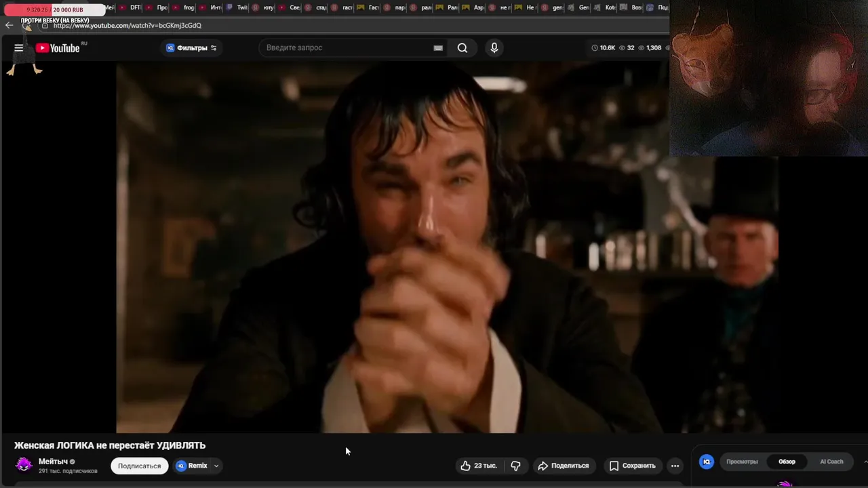Click the Remix button

point(192,466)
